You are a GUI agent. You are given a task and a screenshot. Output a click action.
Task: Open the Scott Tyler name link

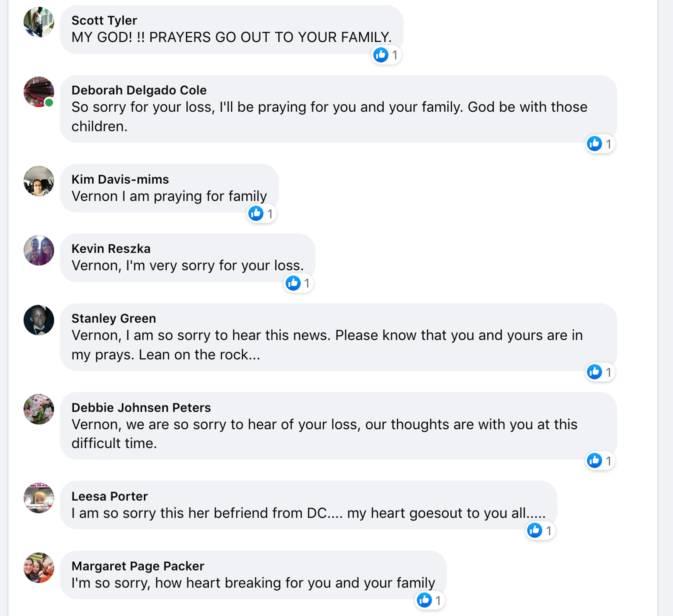click(104, 20)
